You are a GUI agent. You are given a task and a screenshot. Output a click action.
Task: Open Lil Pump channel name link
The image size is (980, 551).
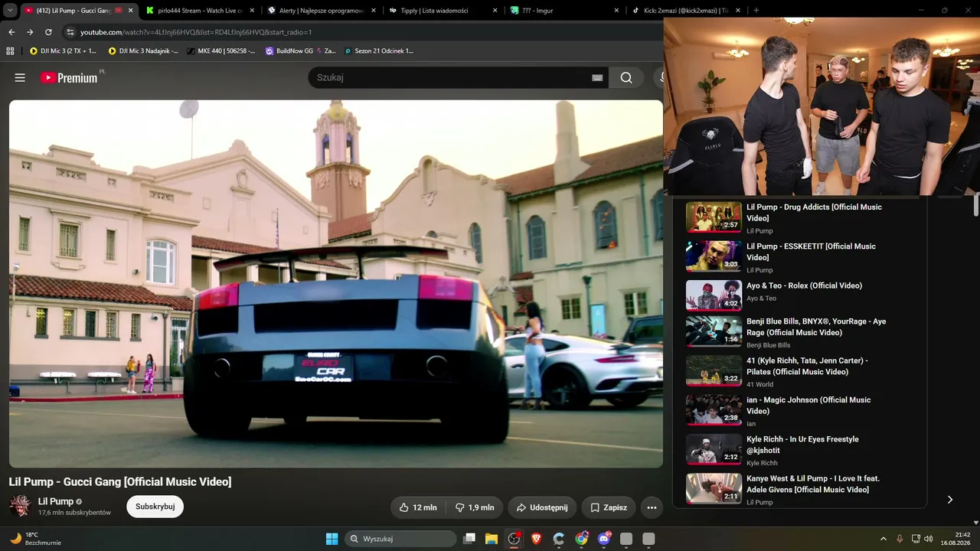[x=56, y=501]
